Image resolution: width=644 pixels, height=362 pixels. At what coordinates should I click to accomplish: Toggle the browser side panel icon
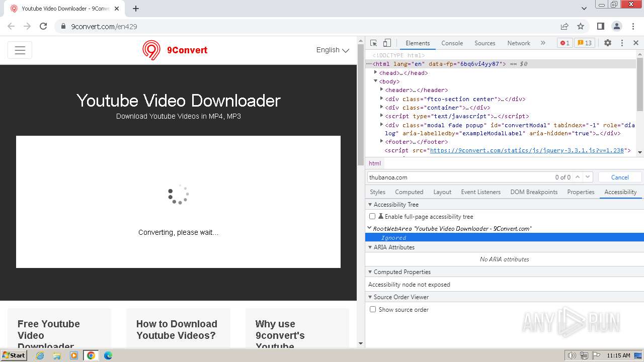point(601,26)
